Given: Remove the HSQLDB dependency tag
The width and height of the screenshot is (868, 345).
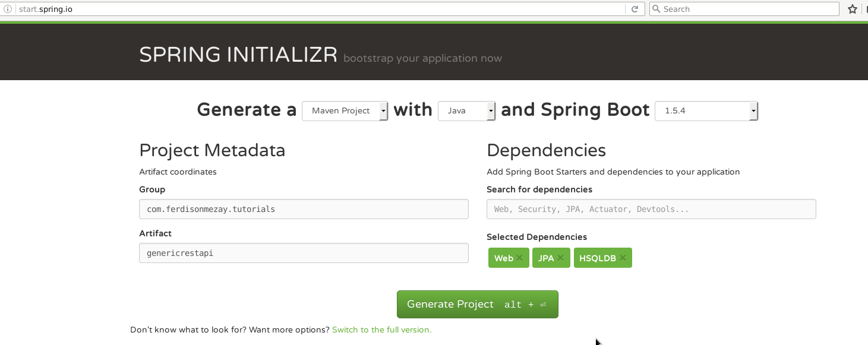Looking at the screenshot, I should coord(623,258).
